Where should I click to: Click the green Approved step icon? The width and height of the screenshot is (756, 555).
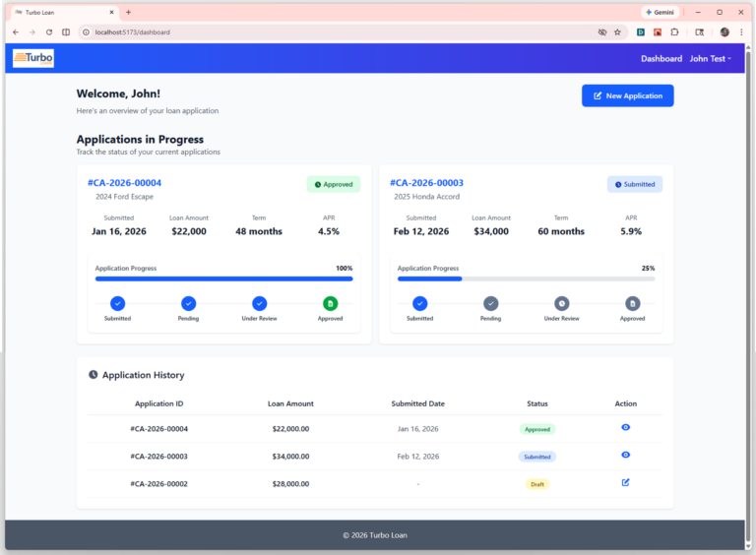tap(330, 303)
